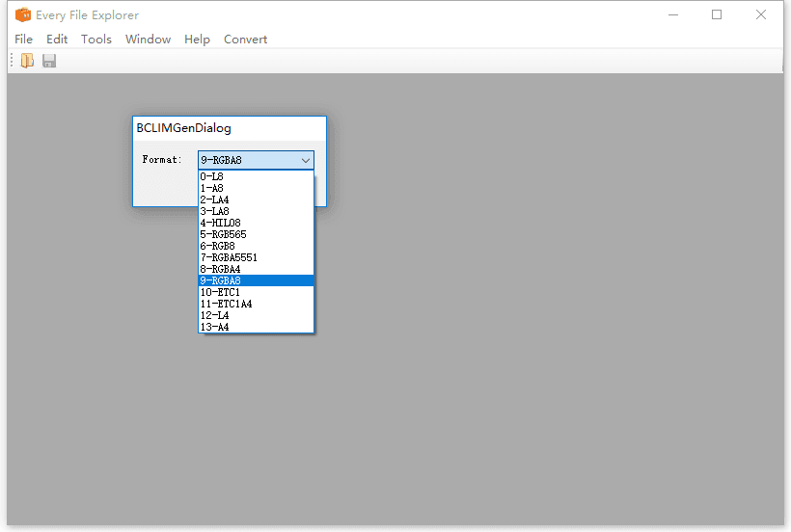Open the Convert menu
Screen dimensions: 791x532
tap(246, 40)
